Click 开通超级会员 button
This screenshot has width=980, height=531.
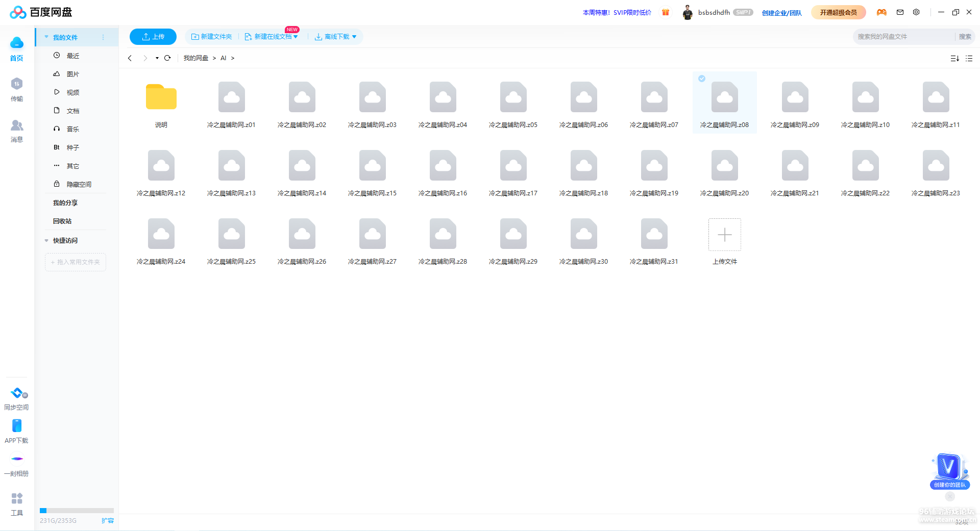[x=838, y=12]
